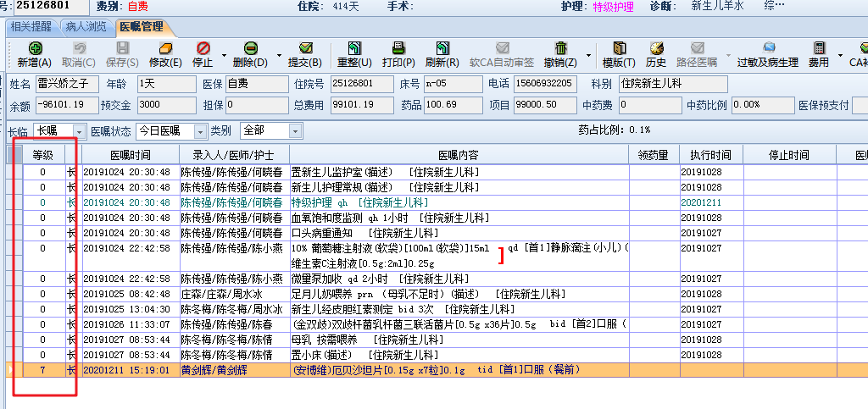Click the 领药里 column header

(x=654, y=155)
